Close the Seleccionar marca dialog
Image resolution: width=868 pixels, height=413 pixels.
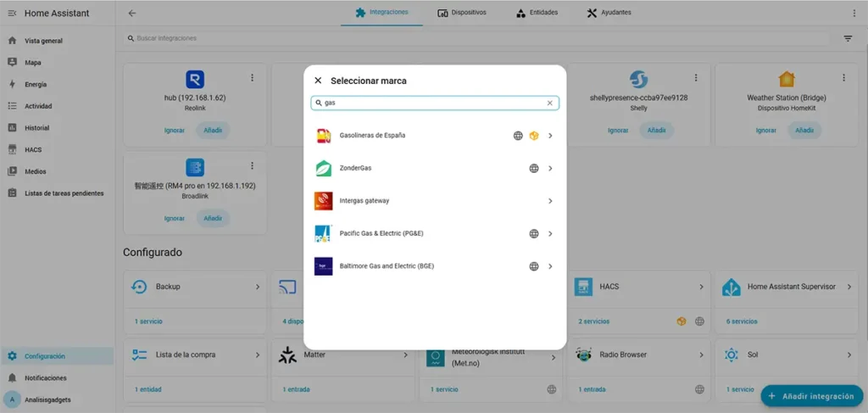coord(318,81)
